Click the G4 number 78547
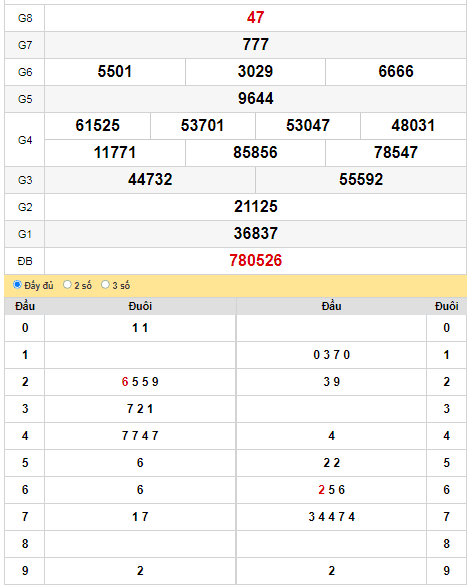The width and height of the screenshot is (471, 588). pos(396,153)
